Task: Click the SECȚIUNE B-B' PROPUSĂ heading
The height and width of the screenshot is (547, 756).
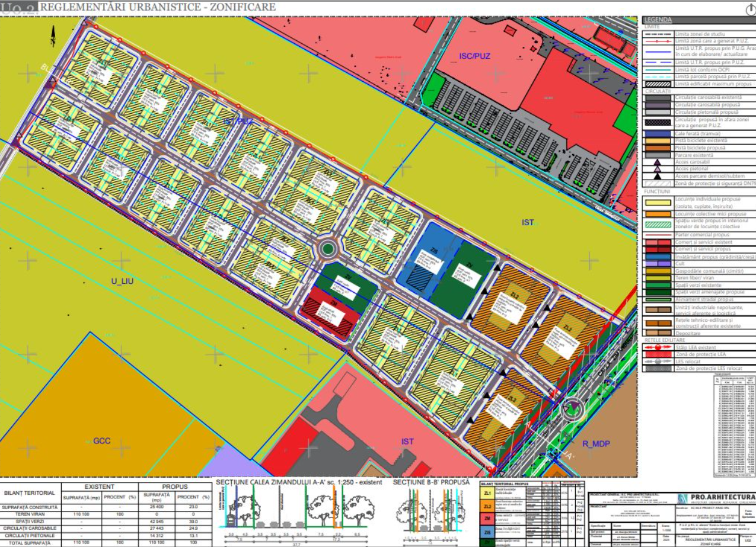Action: 430,482
